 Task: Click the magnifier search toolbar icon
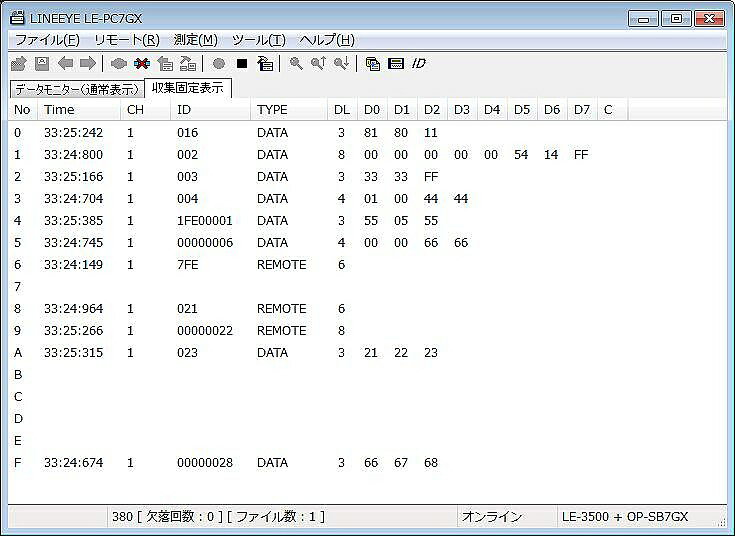(296, 63)
